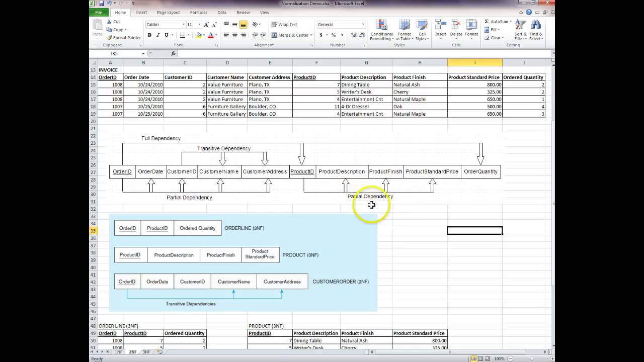
Task: Open Find & Select
Action: 536,30
